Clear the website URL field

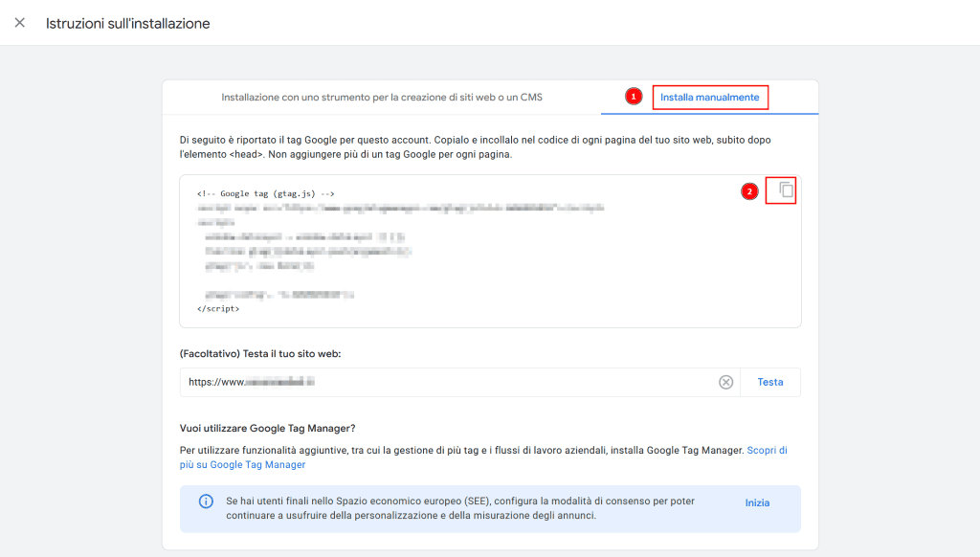[x=725, y=382]
